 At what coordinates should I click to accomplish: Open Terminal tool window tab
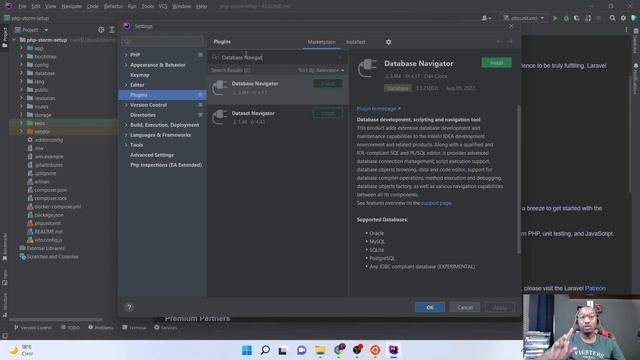click(x=134, y=327)
